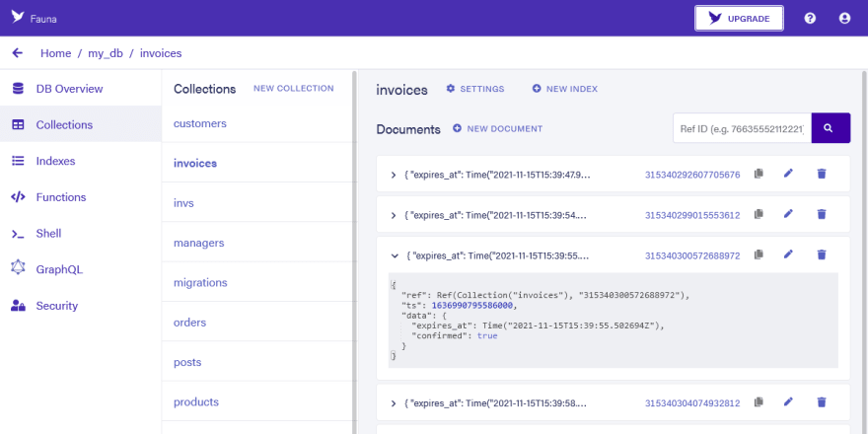
Task: Go to Home in breadcrumb
Action: tap(56, 53)
